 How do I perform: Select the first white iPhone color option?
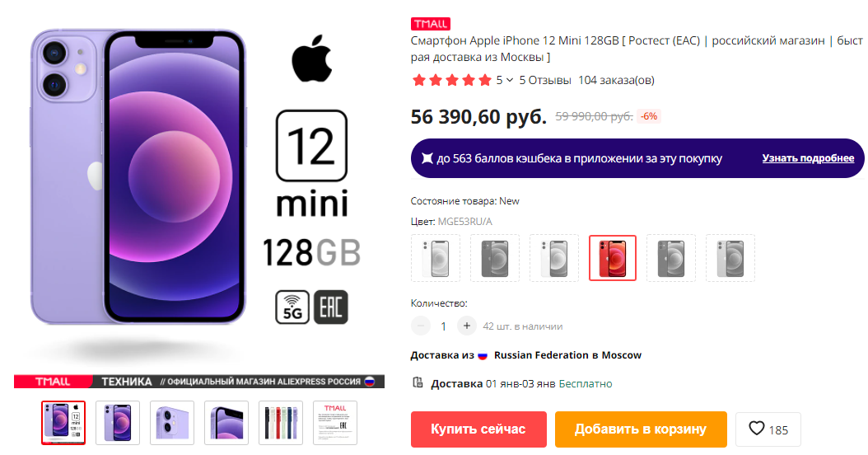436,258
